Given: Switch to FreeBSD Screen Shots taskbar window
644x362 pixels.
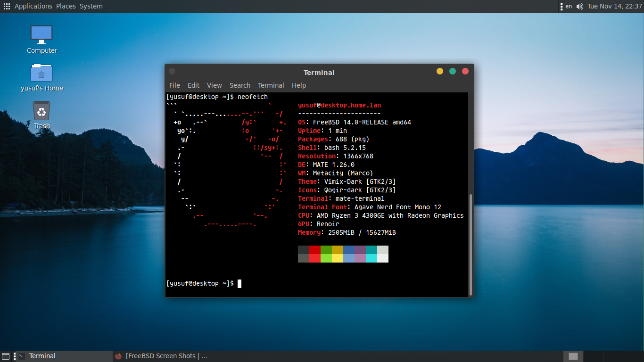Looking at the screenshot, I should click(162, 356).
